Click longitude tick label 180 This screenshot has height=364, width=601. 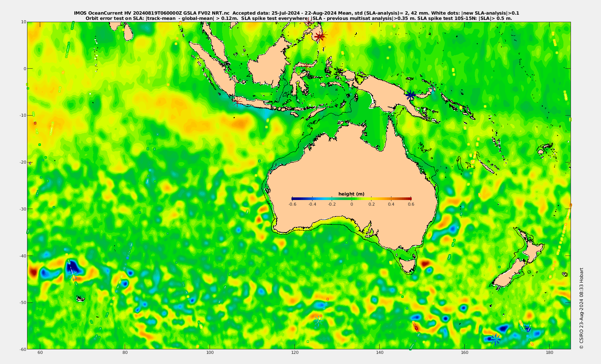click(550, 352)
